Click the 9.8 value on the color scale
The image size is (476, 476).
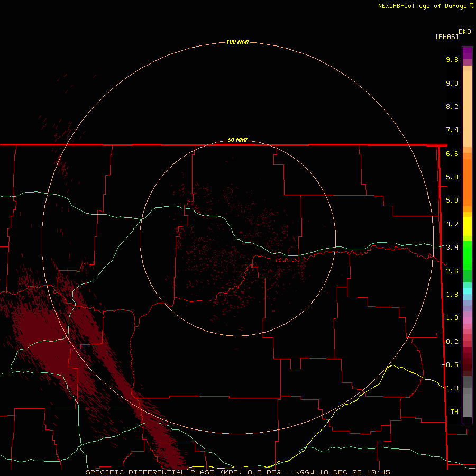(452, 59)
